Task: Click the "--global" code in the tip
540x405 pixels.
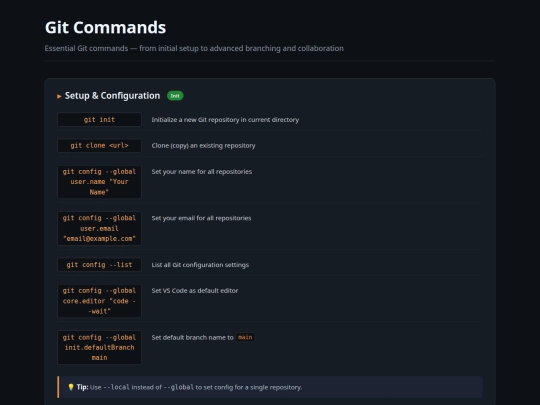Action: 179,387
